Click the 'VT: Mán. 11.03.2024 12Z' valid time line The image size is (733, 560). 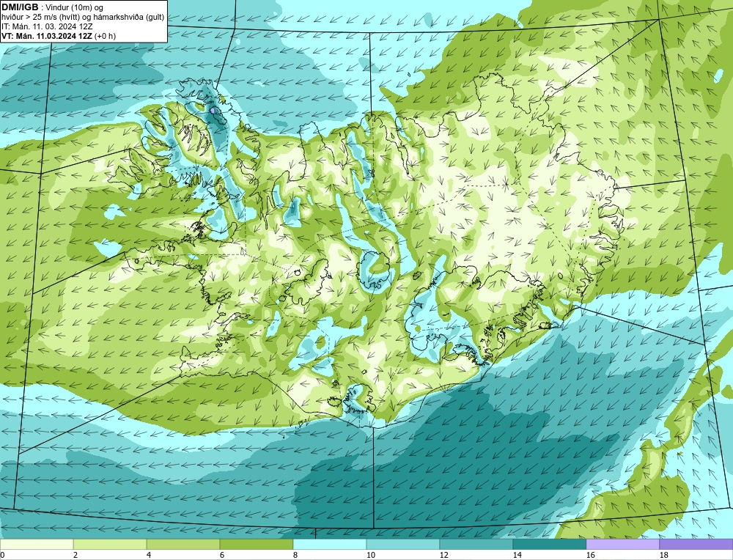click(x=45, y=36)
